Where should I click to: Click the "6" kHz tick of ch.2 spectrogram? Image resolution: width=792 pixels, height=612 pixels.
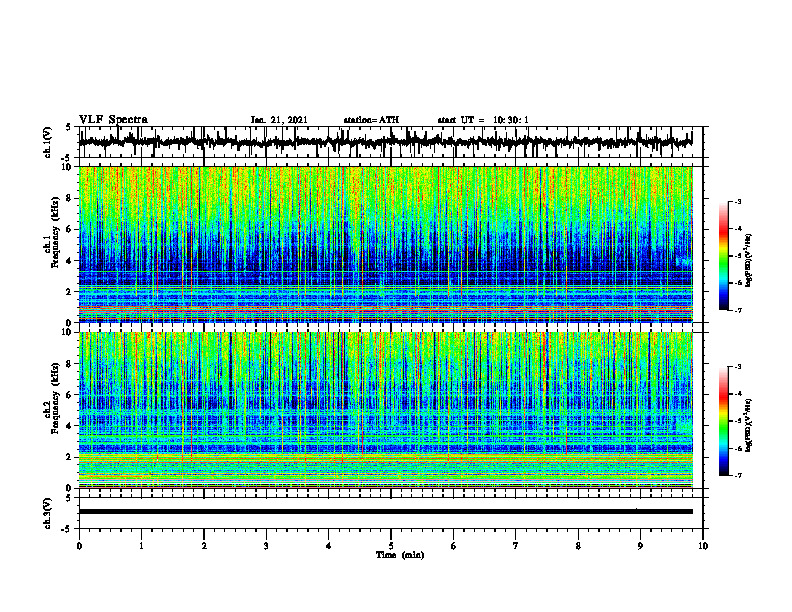coord(71,395)
